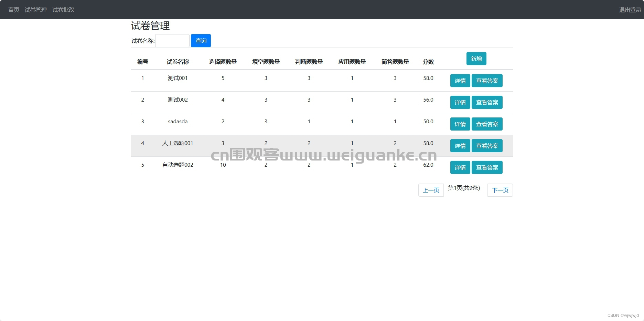Image resolution: width=644 pixels, height=321 pixels.
Task: Click the 简答题数量 column header
Action: [395, 62]
